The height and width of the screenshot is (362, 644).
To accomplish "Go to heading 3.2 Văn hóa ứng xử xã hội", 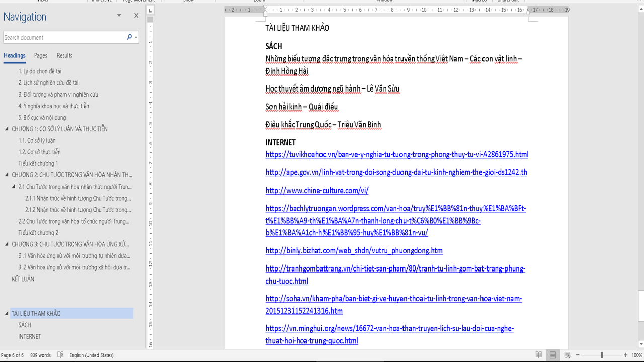I will coord(74,267).
